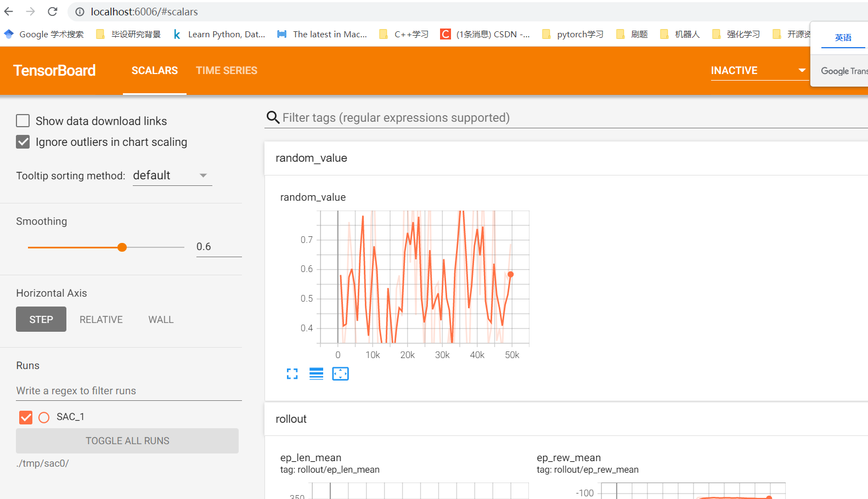Image resolution: width=868 pixels, height=499 pixels.
Task: Open the pytorch学习 bookmark folder
Action: (572, 34)
